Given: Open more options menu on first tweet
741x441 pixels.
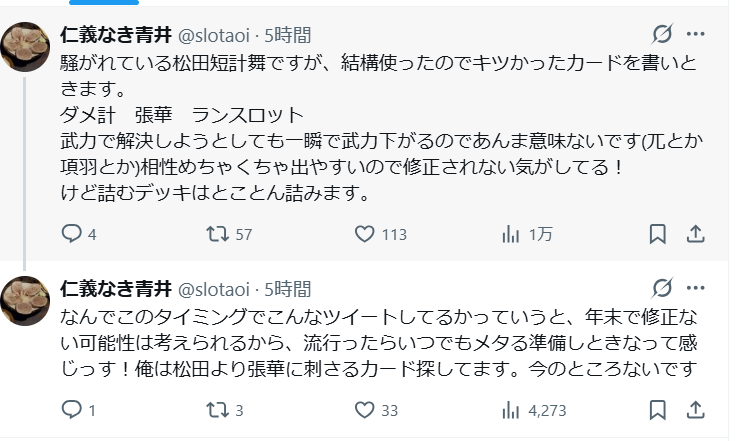Looking at the screenshot, I should click(695, 34).
